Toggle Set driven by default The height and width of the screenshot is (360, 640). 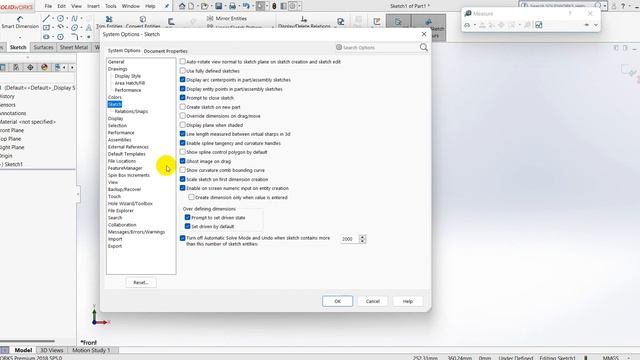coord(187,226)
